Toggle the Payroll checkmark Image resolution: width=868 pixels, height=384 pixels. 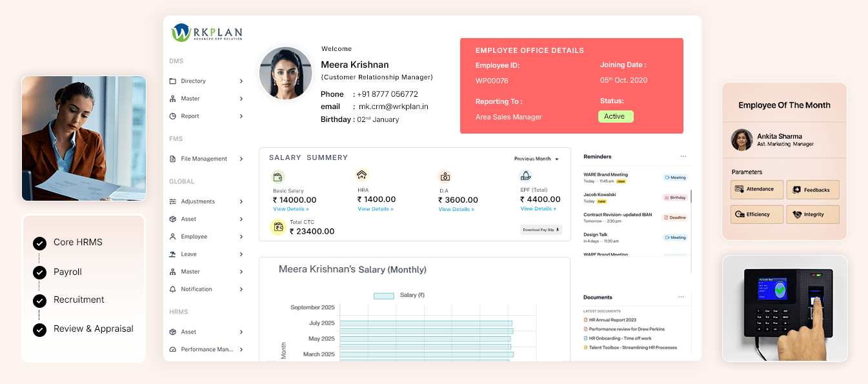click(x=40, y=272)
